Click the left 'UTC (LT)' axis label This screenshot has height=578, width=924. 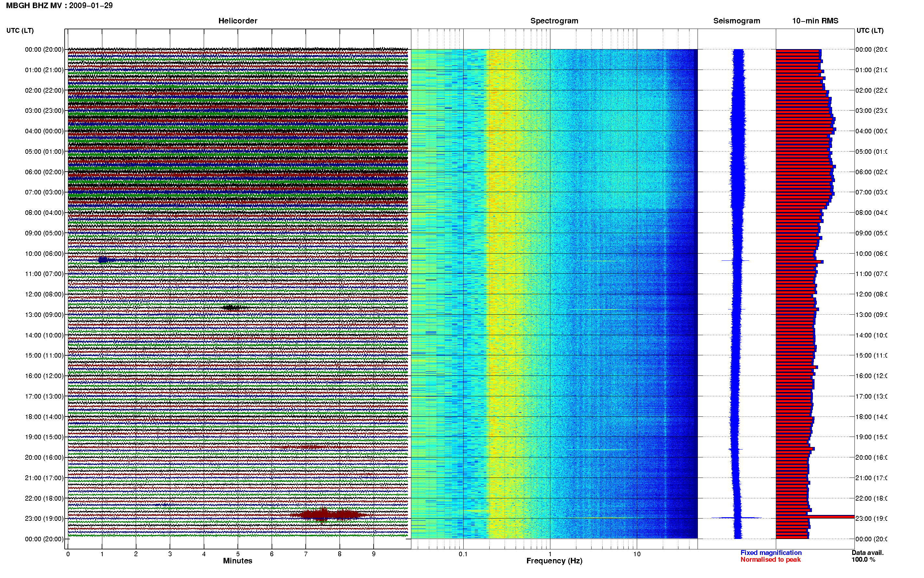click(x=20, y=31)
